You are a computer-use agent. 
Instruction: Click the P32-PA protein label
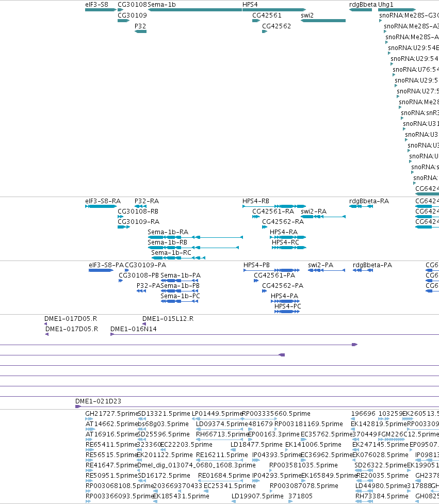(148, 285)
